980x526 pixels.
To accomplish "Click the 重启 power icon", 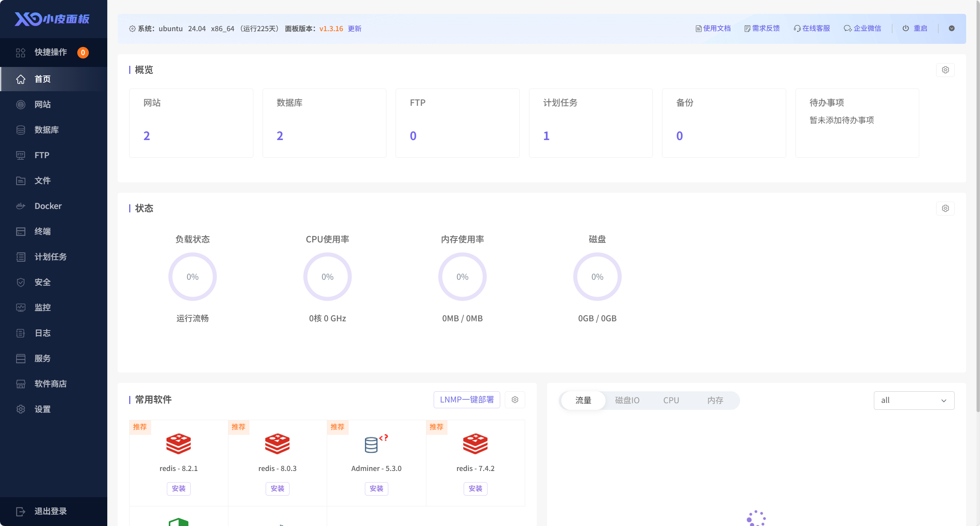I will [x=906, y=28].
